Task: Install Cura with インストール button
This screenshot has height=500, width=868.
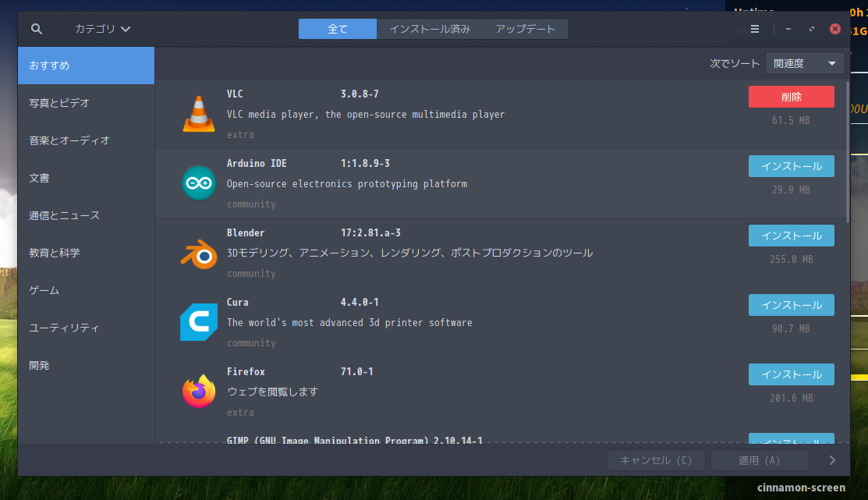Action: (x=791, y=305)
